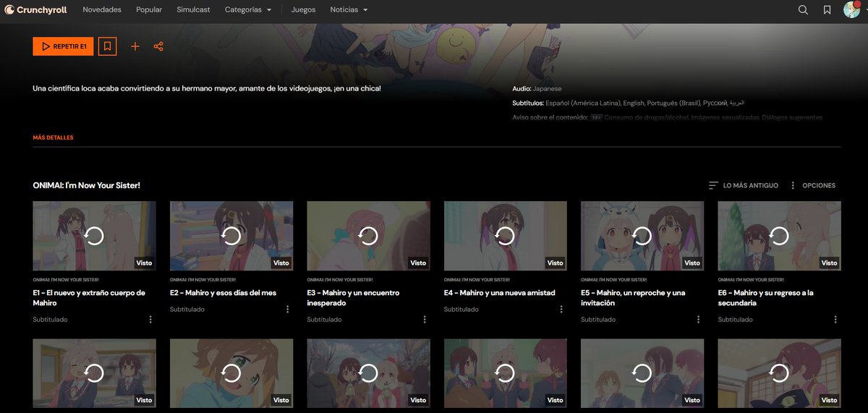Replay icon on E3 thumbnail
Screen dimensions: 868x413
[368, 236]
